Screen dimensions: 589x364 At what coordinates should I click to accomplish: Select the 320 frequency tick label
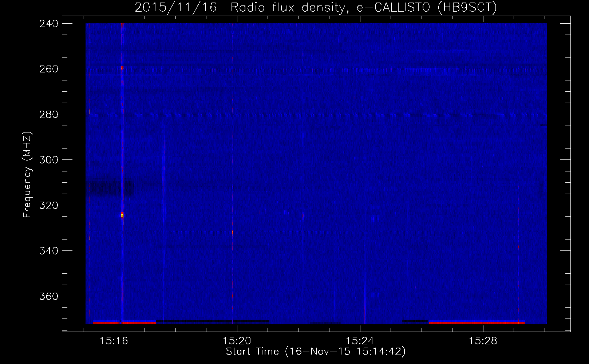(x=49, y=206)
